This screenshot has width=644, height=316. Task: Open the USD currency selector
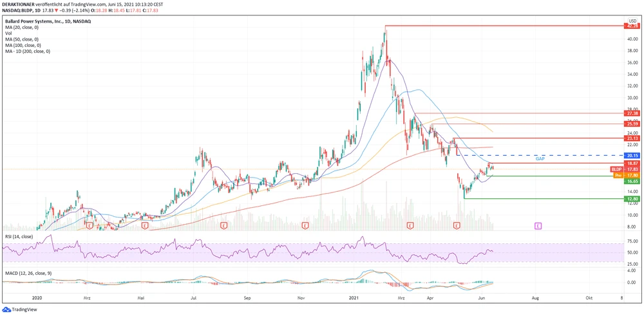click(631, 20)
